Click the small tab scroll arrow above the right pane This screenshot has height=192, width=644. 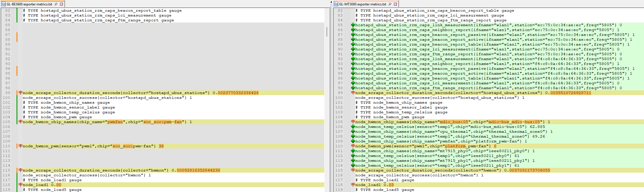pos(331,2)
